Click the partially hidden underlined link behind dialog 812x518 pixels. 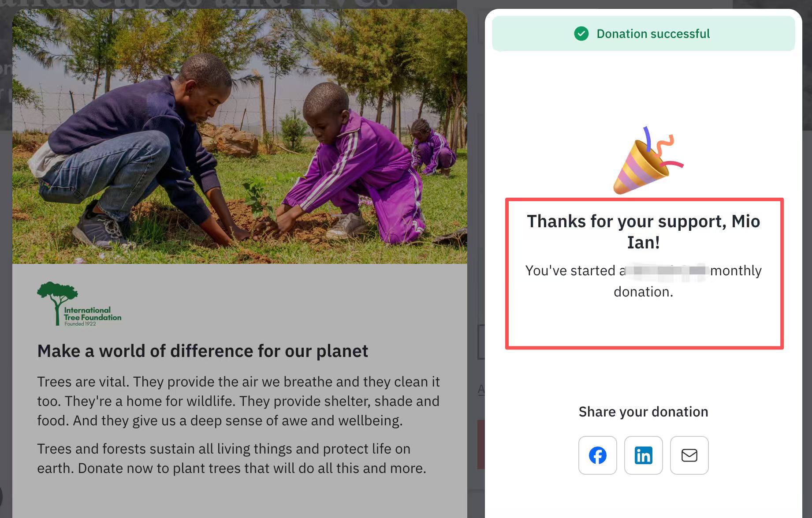point(481,390)
